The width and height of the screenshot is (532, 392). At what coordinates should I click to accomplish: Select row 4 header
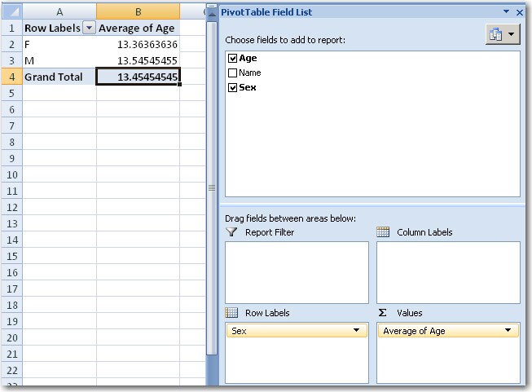11,77
